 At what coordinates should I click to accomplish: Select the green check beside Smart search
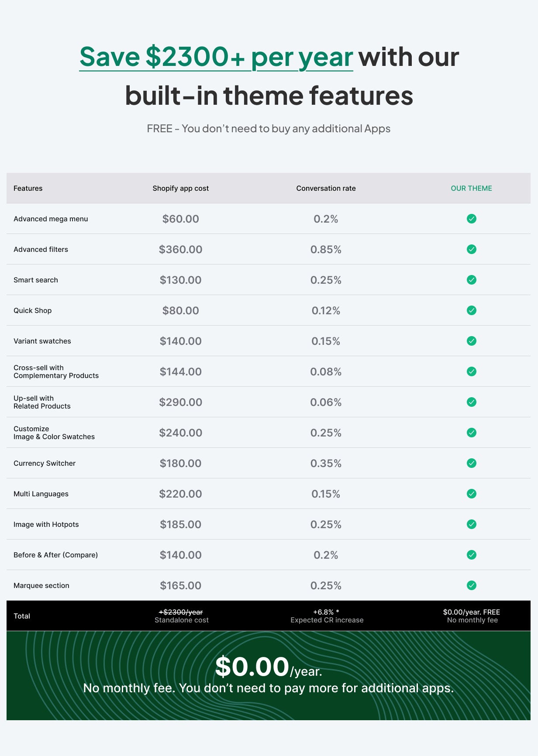click(x=471, y=280)
